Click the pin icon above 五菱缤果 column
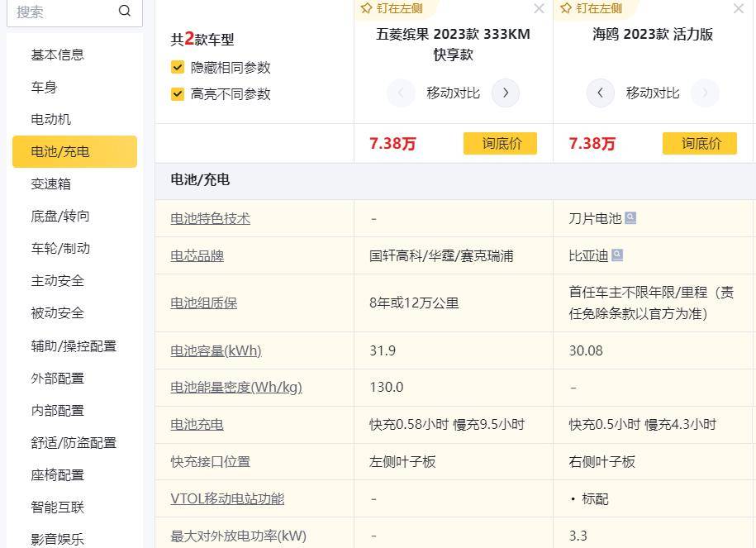756x548 pixels. click(366, 8)
